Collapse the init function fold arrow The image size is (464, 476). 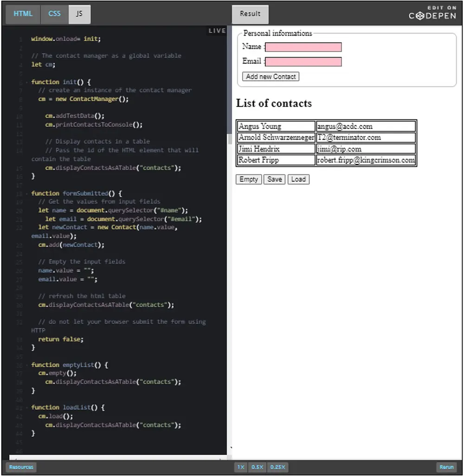pyautogui.click(x=27, y=82)
